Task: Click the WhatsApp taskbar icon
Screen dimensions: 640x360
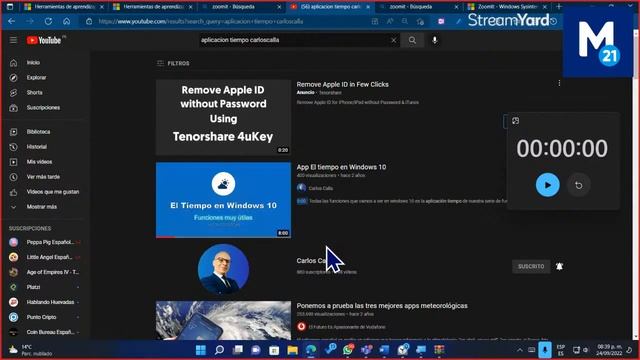Action: click(x=348, y=350)
